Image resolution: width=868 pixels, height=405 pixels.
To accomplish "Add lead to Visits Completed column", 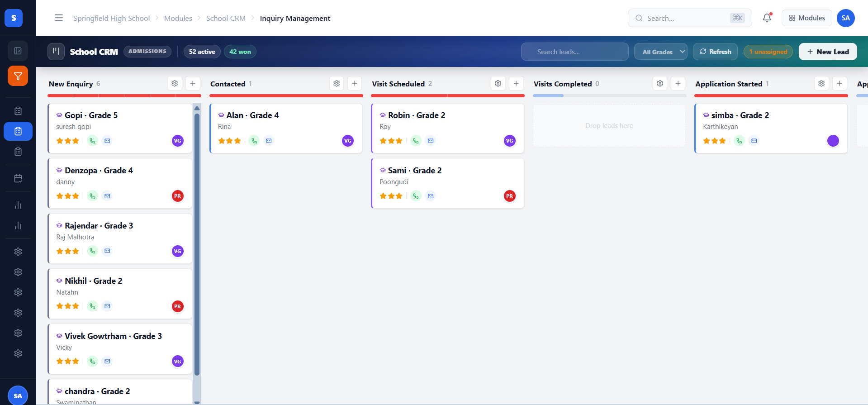I will click(x=678, y=83).
